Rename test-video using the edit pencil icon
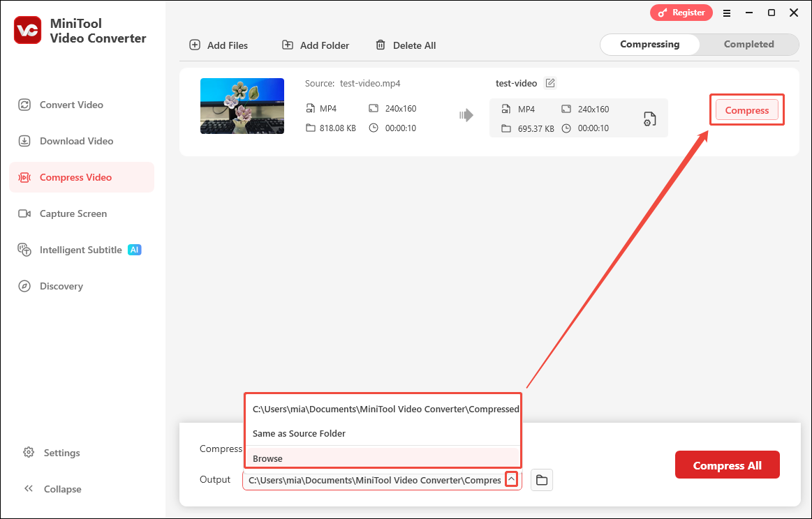 coord(549,82)
